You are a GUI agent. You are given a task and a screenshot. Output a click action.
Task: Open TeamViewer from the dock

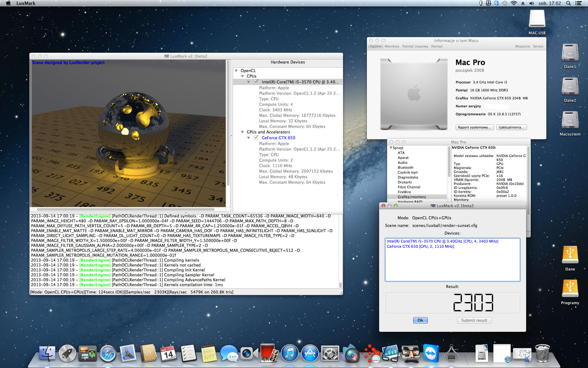[431, 353]
